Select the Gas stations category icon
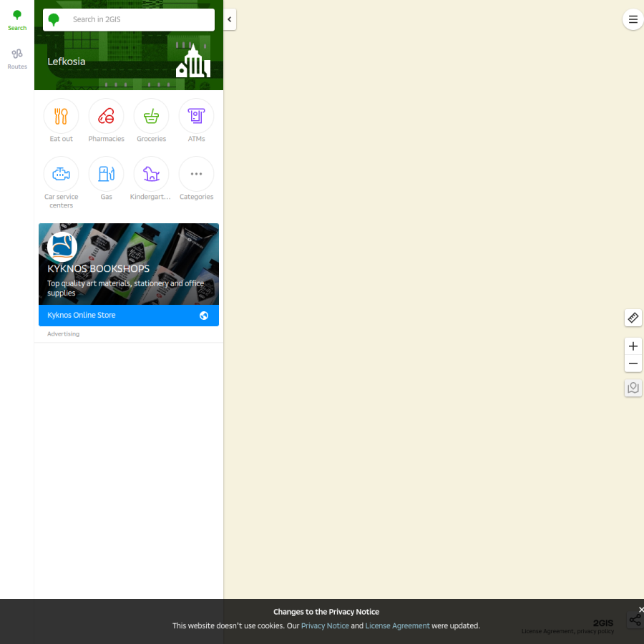This screenshot has width=644, height=644. (106, 174)
